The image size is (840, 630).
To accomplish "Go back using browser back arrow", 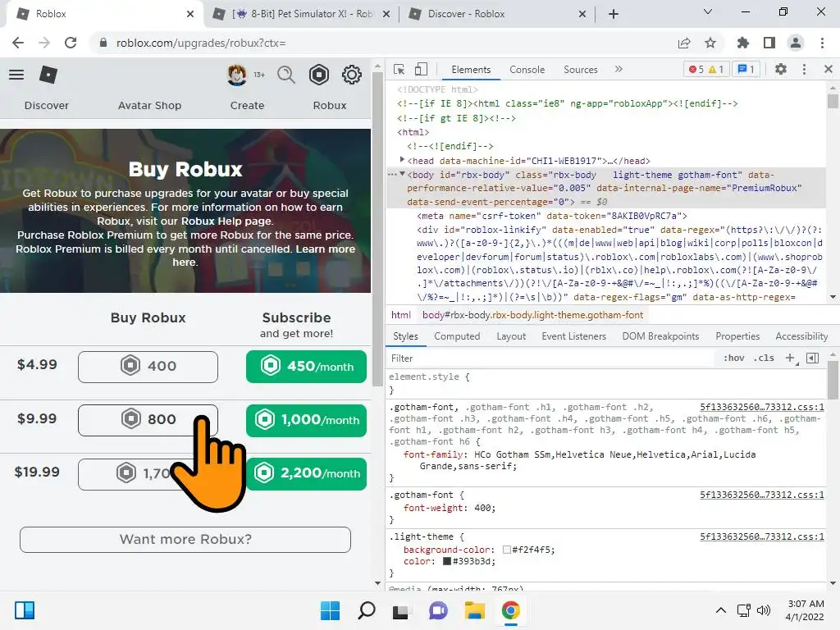I will 18,43.
